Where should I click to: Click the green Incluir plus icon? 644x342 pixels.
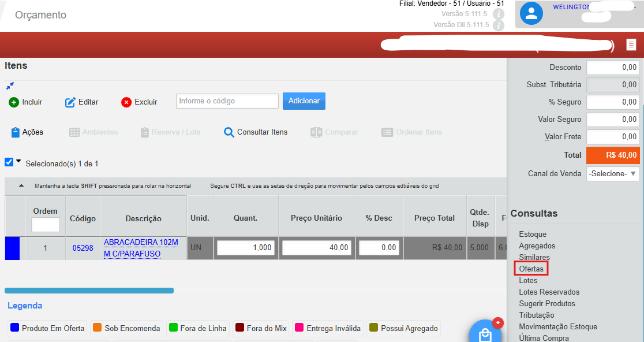(14, 102)
